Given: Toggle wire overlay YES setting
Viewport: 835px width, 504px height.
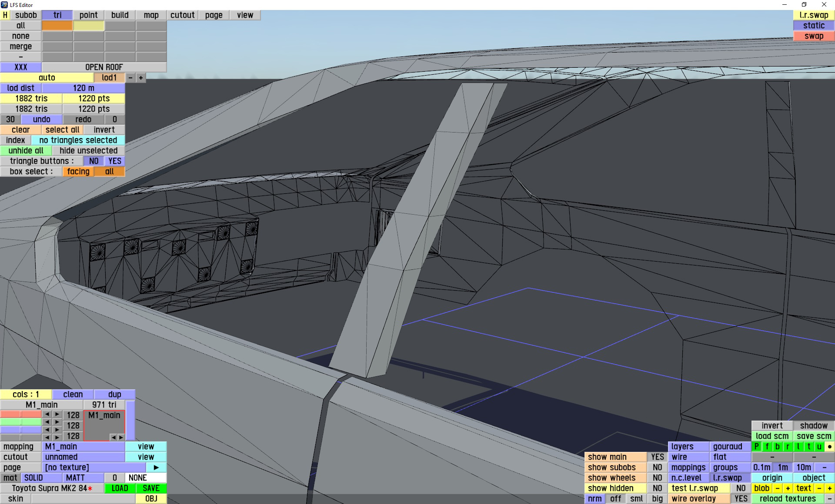Looking at the screenshot, I should (x=741, y=498).
